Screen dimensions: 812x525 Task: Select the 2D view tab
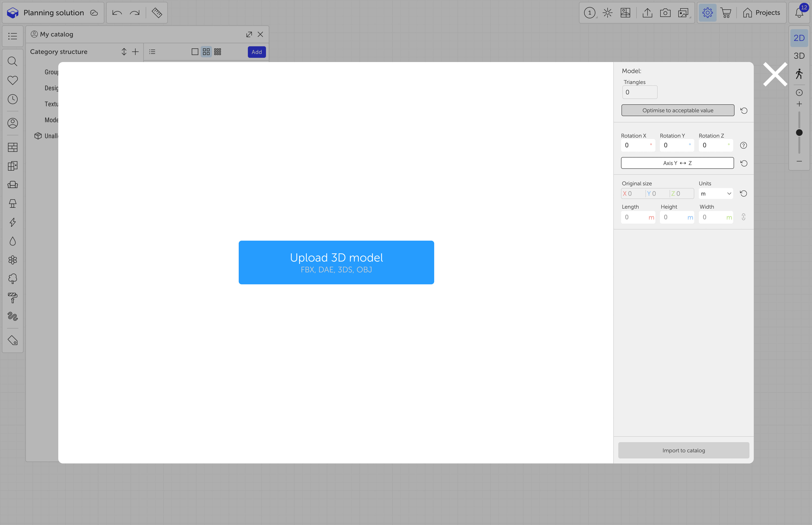click(799, 38)
